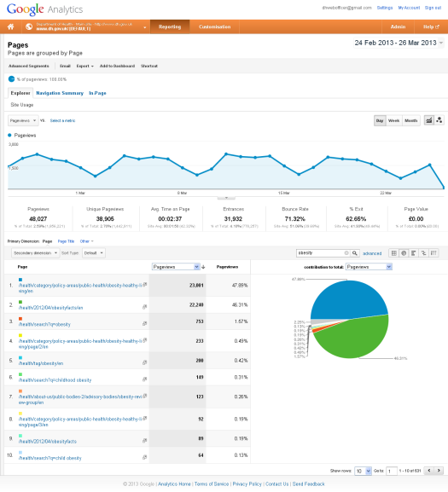Select the Site Usage sub-tab

pyautogui.click(x=22, y=105)
